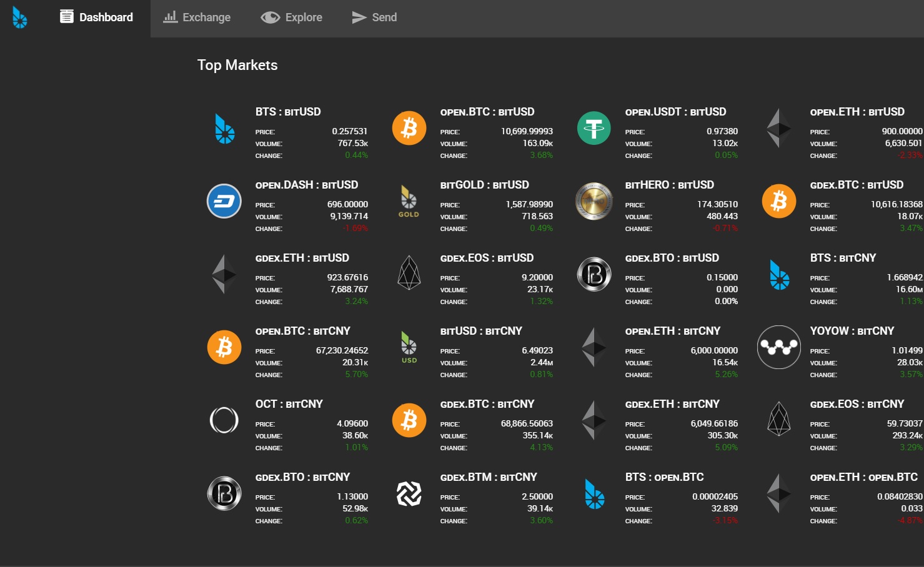Image resolution: width=924 pixels, height=567 pixels.
Task: Click the BTS : OPEN.BTC market title
Action: click(665, 477)
